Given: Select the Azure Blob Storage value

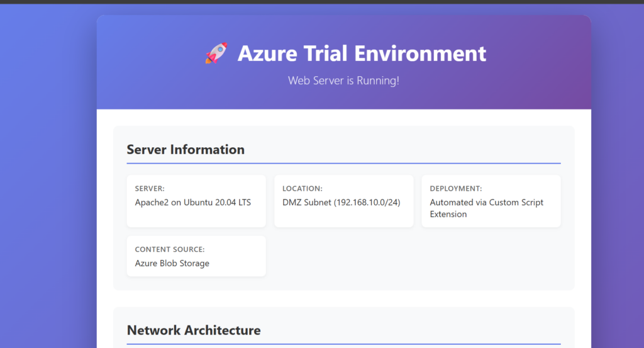Looking at the screenshot, I should coord(172,263).
